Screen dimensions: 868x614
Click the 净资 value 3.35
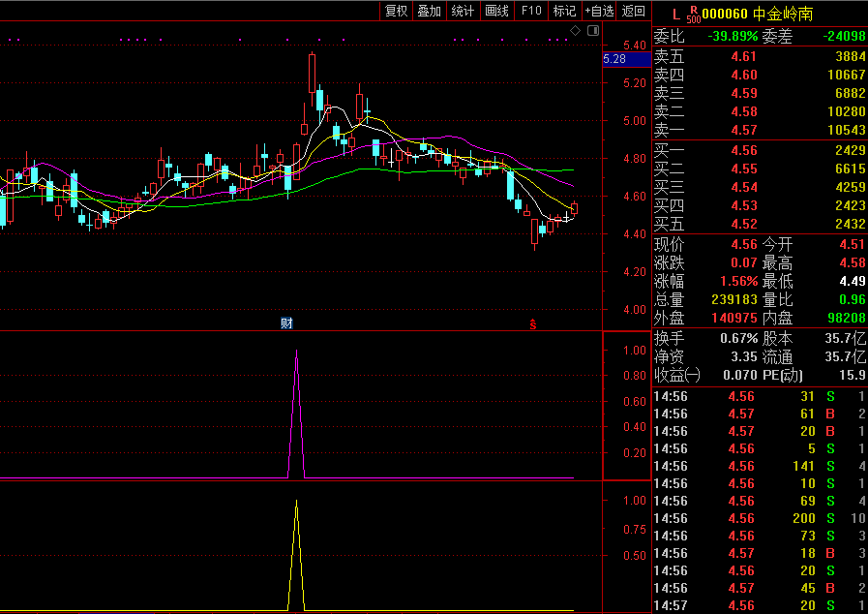pos(743,356)
